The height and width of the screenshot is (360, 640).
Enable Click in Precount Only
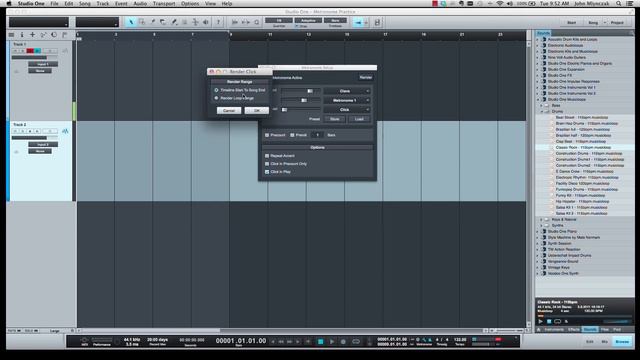point(267,164)
